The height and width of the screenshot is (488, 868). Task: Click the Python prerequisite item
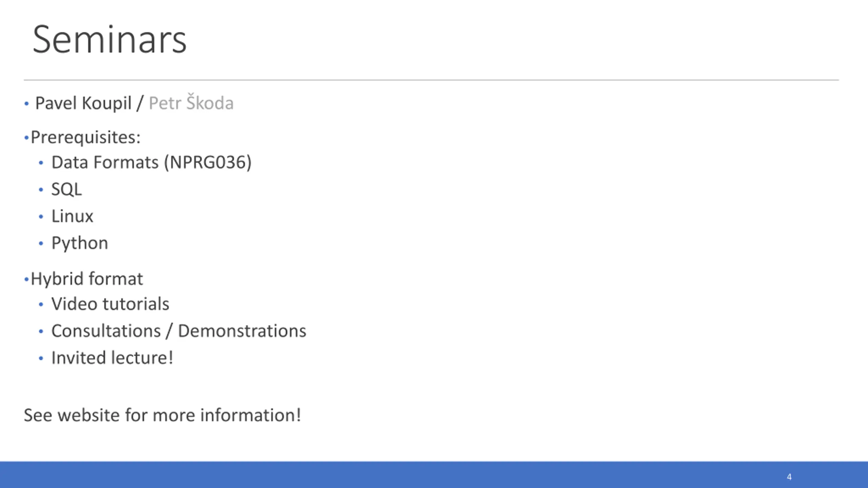(80, 243)
